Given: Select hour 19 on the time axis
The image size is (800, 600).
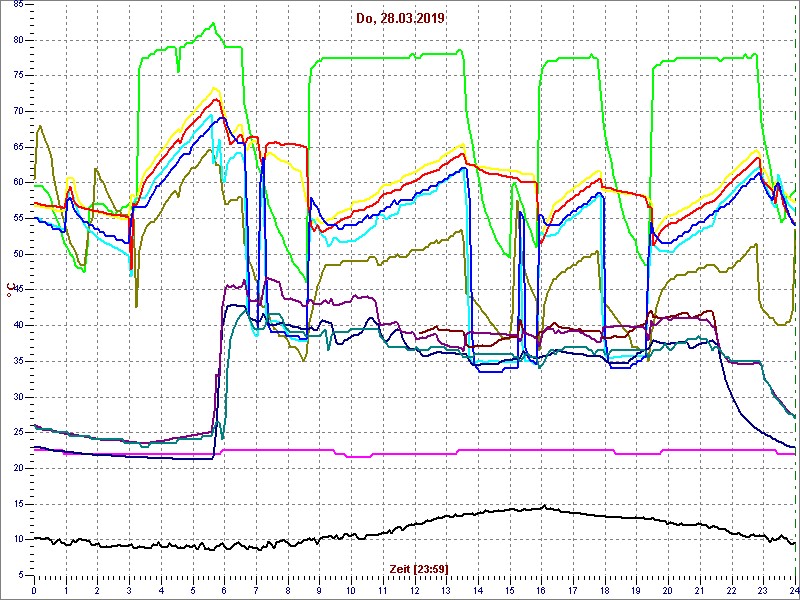Looking at the screenshot, I should click(635, 589).
